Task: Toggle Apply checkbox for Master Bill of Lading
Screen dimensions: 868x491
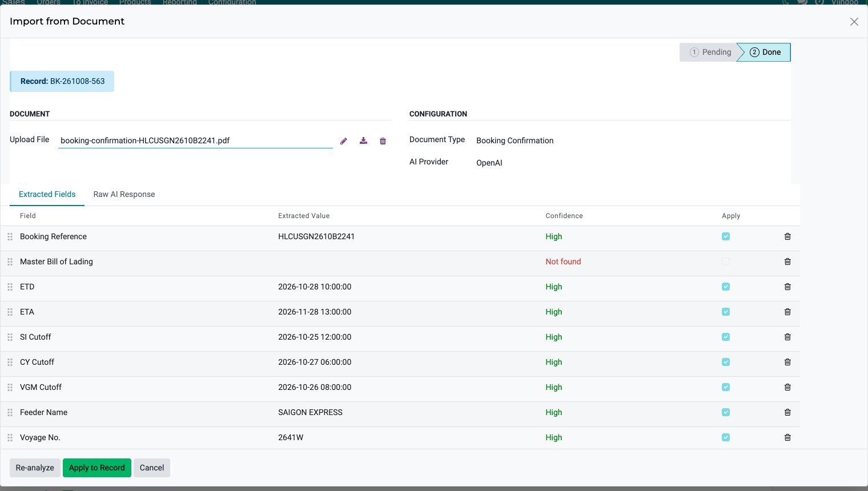Action: point(726,261)
